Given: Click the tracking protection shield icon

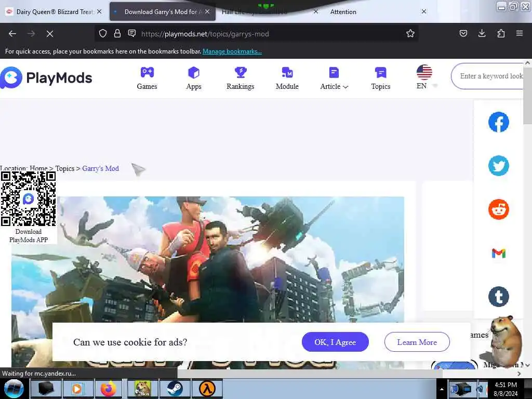Looking at the screenshot, I should pos(103,33).
